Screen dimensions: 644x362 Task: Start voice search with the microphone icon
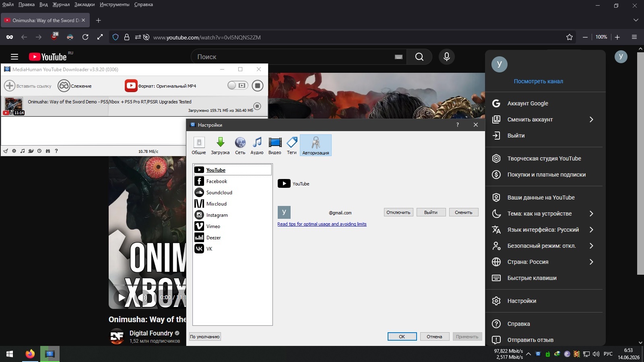[447, 57]
